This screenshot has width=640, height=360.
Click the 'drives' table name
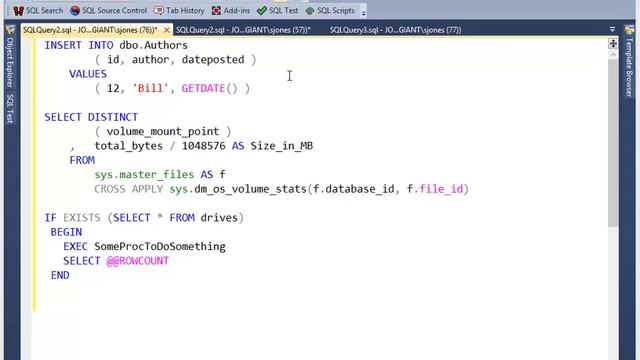(219, 218)
